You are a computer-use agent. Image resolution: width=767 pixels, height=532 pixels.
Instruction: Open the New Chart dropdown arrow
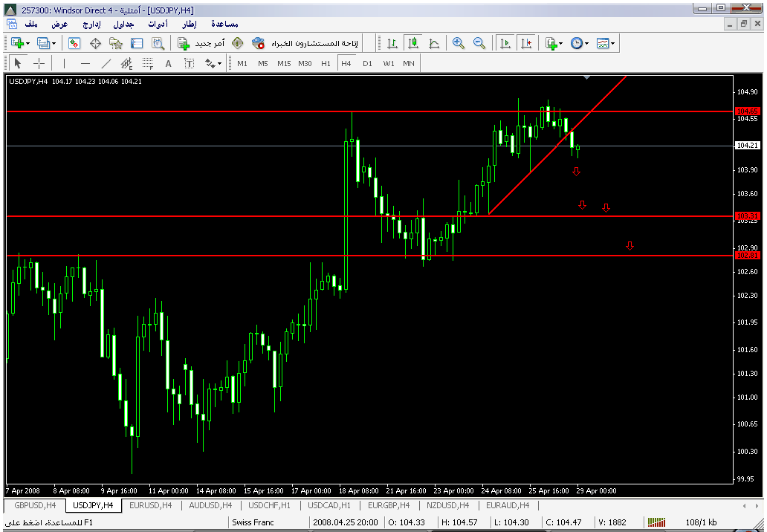(x=28, y=44)
